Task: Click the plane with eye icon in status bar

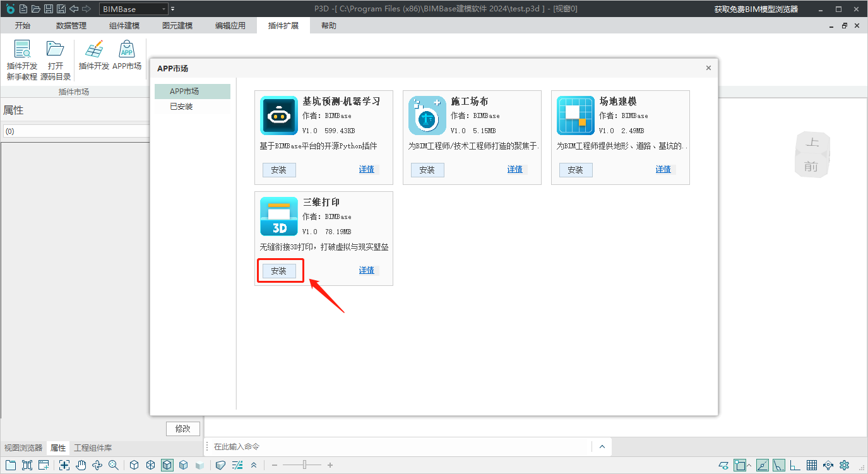Action: 724,465
